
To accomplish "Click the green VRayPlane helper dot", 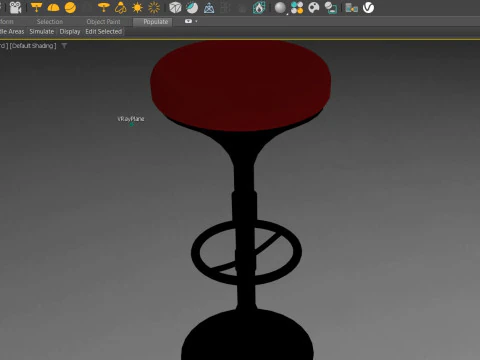I will tap(132, 125).
